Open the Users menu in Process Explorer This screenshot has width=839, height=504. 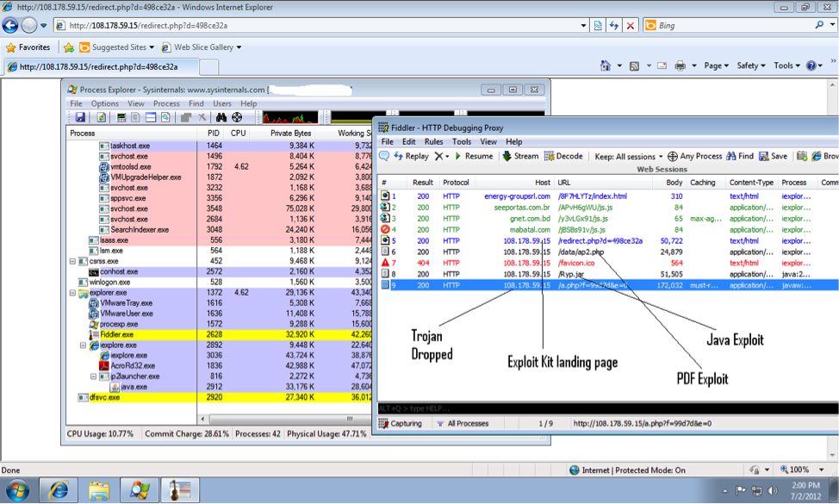pos(222,103)
